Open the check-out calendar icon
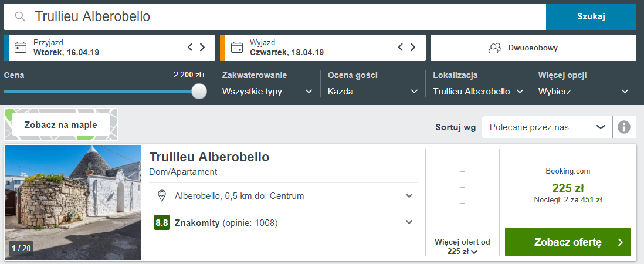The width and height of the screenshot is (644, 264). coord(237,48)
